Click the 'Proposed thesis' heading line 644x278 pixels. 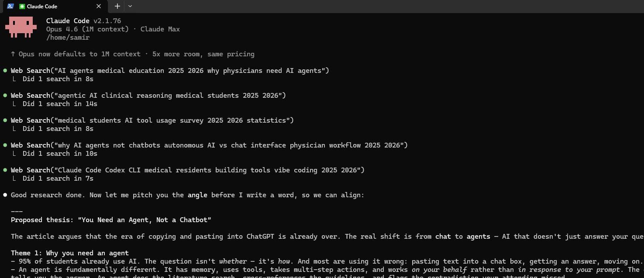(x=111, y=220)
